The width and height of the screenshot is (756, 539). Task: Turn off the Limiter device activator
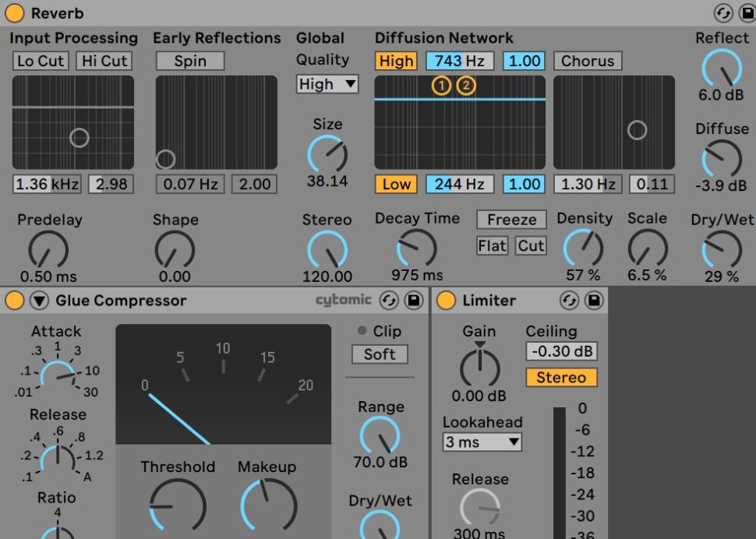click(447, 301)
